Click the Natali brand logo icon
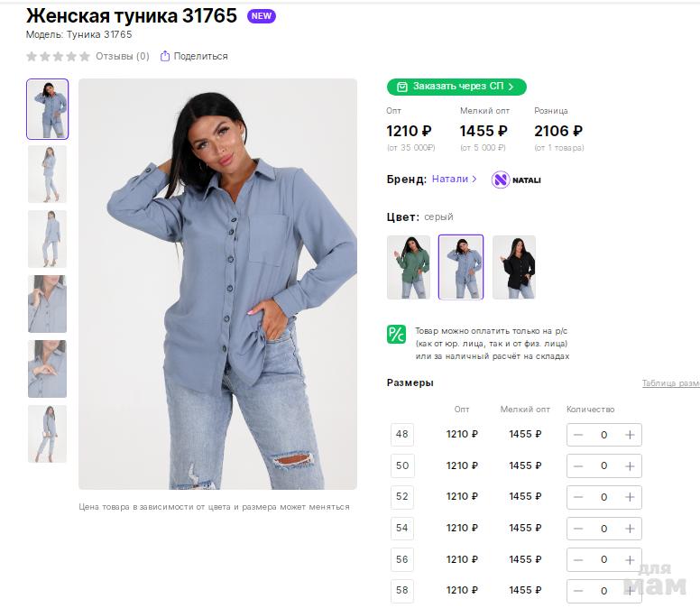This screenshot has width=700, height=608. [501, 180]
